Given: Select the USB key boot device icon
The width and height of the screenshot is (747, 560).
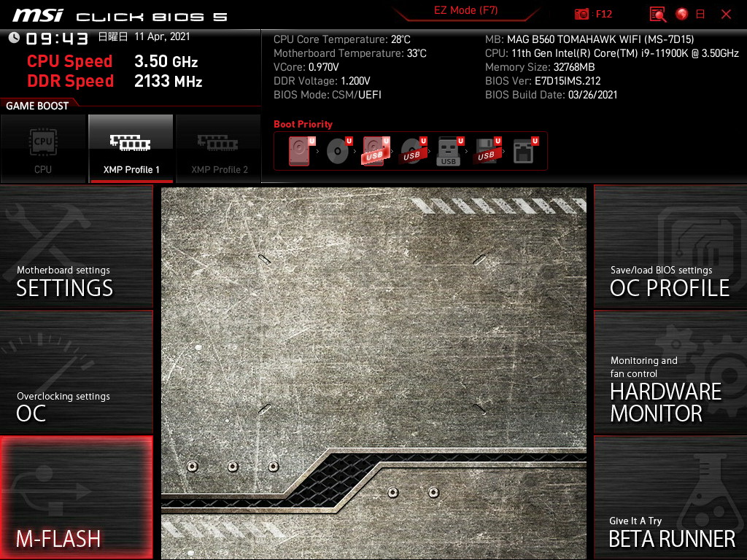Looking at the screenshot, I should coord(449,151).
